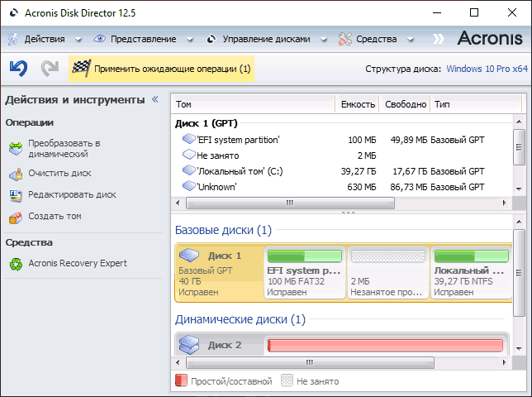Click the Local volume C: icon in list

tap(188, 170)
